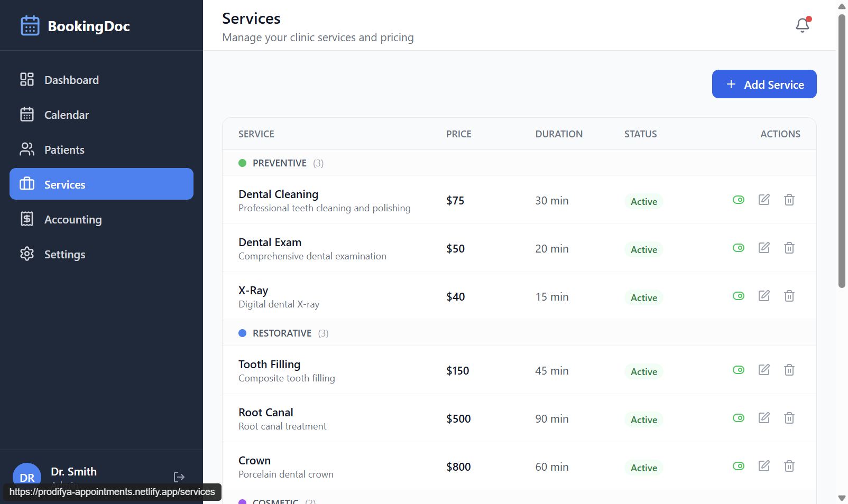Open Settings from the sidebar

(x=102, y=254)
